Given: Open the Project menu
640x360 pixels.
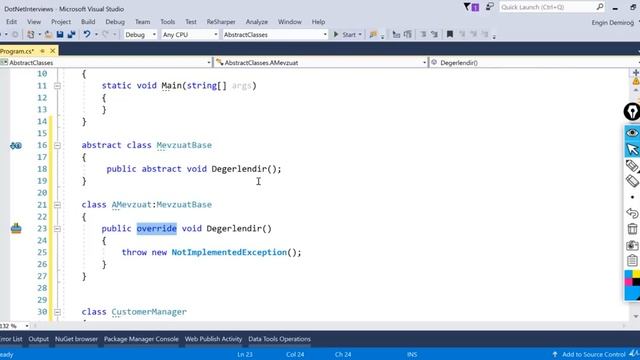Looking at the screenshot, I should [x=61, y=22].
